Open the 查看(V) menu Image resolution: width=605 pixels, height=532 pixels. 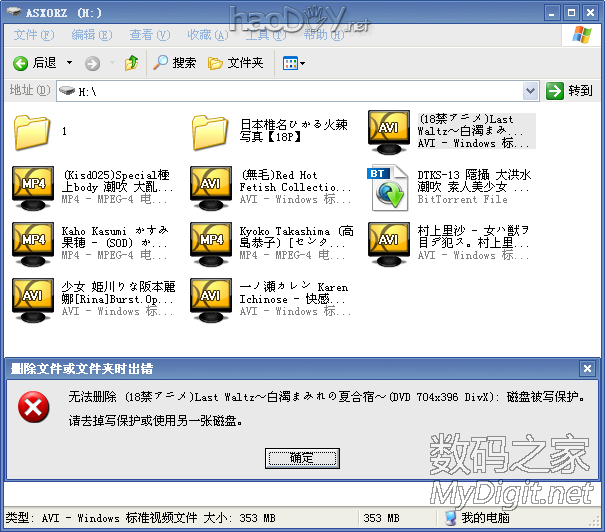tap(148, 35)
